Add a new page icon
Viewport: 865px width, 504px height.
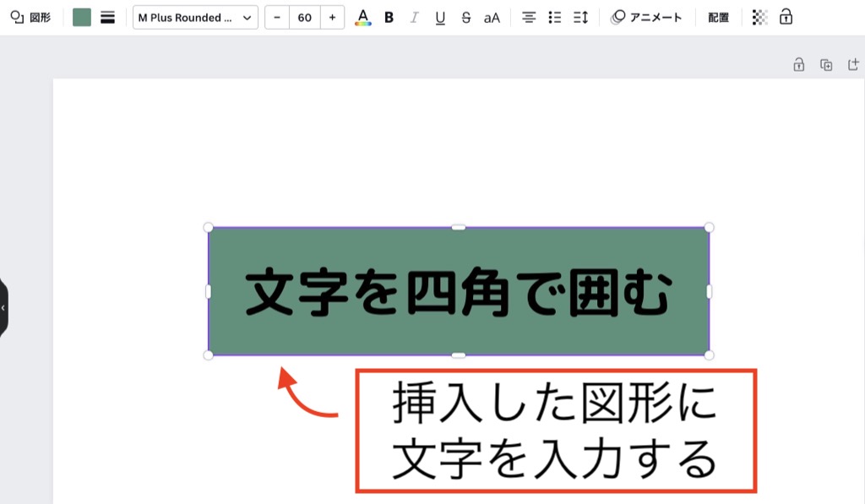tap(853, 64)
